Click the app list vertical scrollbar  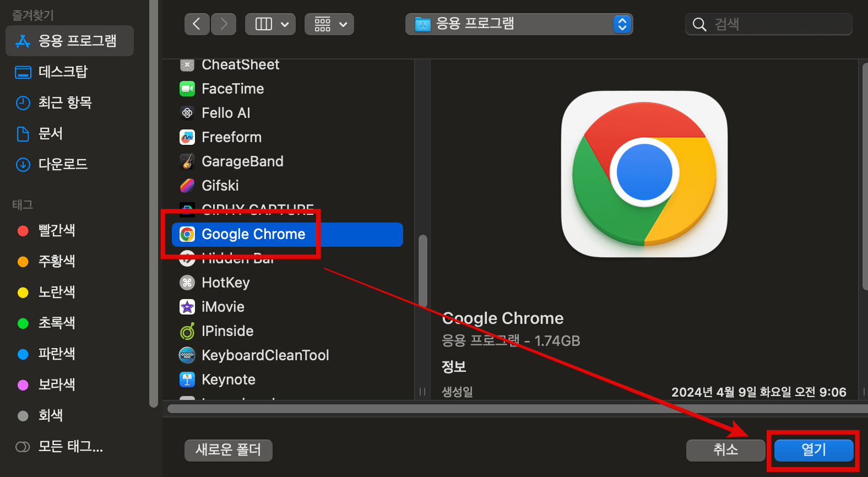point(423,270)
